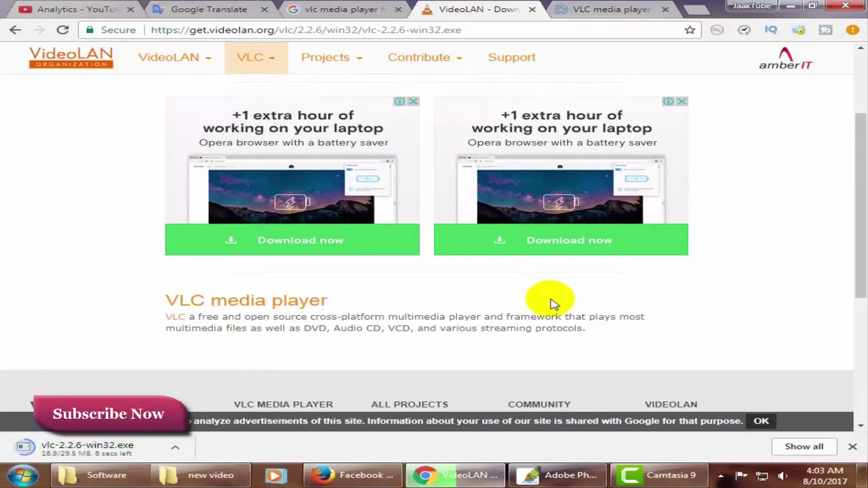Expand the VLC nav dropdown
The image size is (868, 488).
(x=256, y=58)
